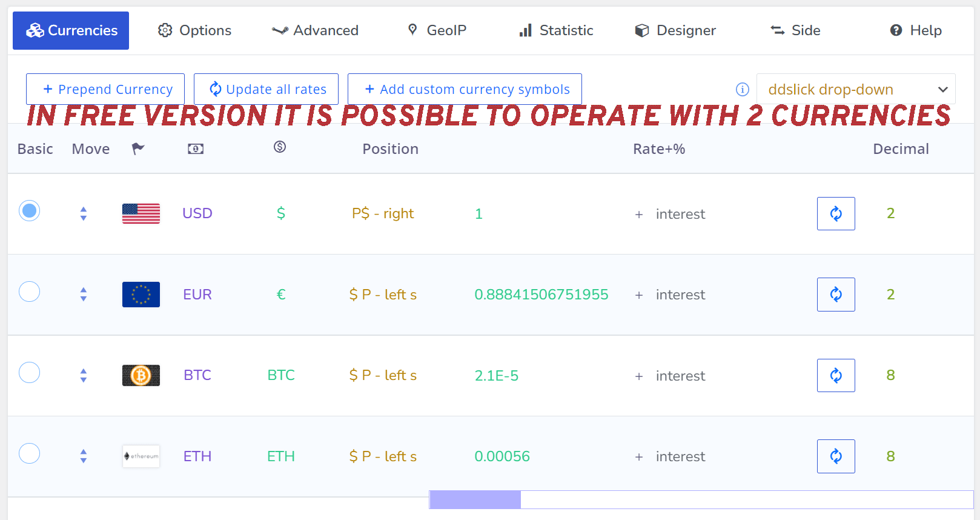Update the BTC rate using its refresh icon
This screenshot has width=980, height=520.
pos(836,375)
